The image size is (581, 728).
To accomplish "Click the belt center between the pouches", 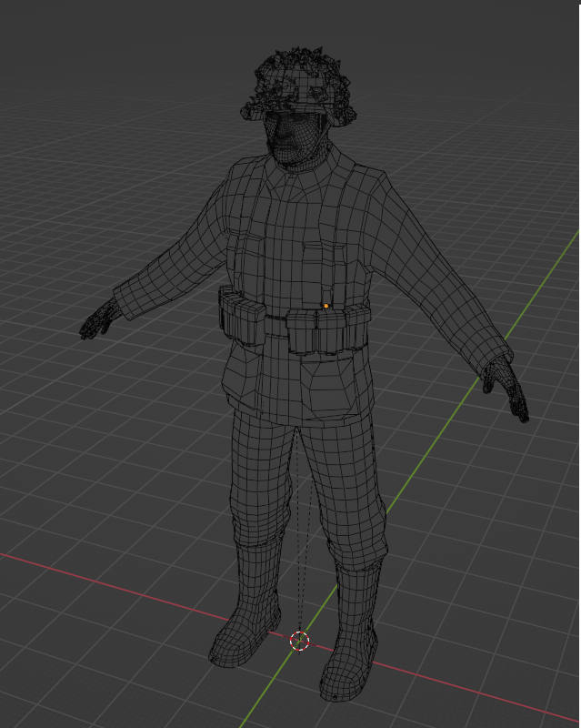I will point(275,318).
